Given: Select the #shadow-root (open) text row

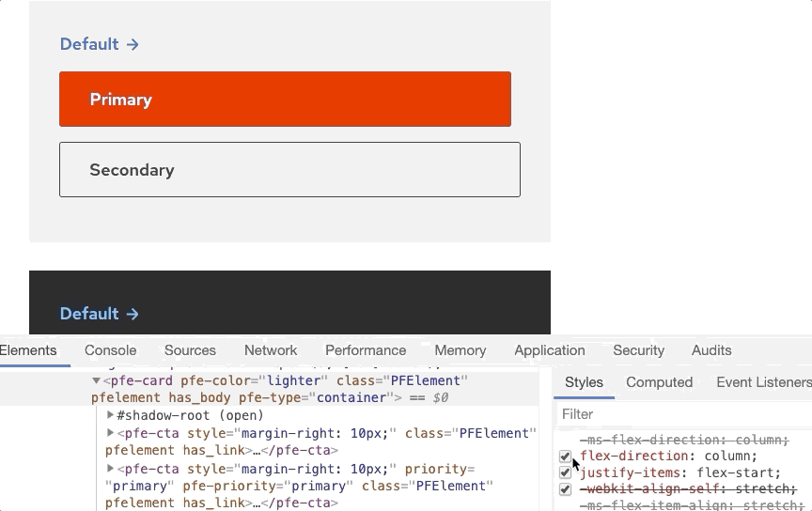Looking at the screenshot, I should point(190,415).
